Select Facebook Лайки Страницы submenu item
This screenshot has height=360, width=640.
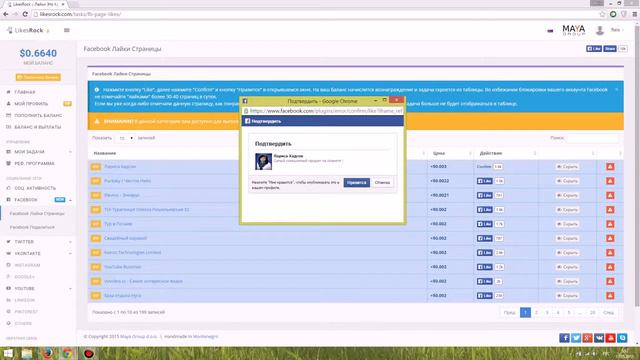tap(37, 213)
